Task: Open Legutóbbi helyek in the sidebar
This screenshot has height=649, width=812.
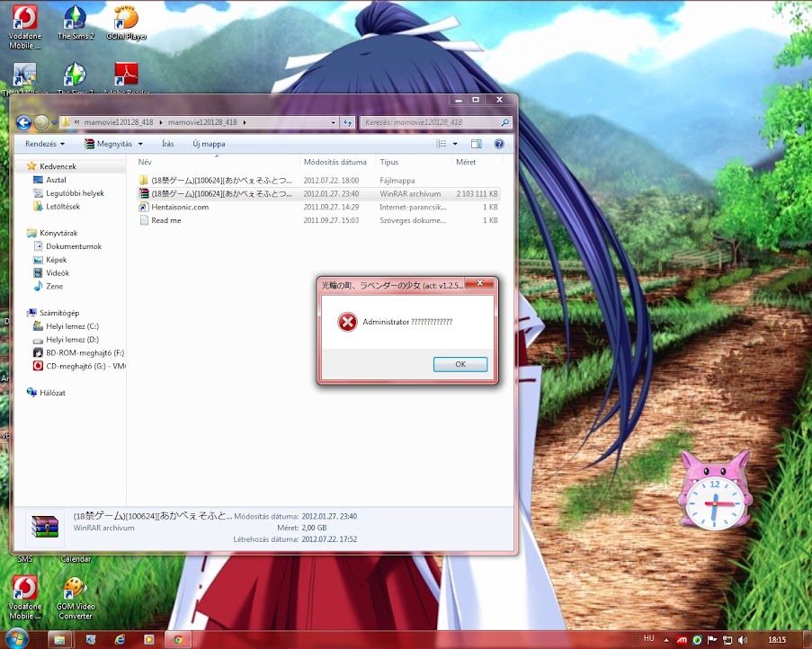Action: (x=75, y=193)
